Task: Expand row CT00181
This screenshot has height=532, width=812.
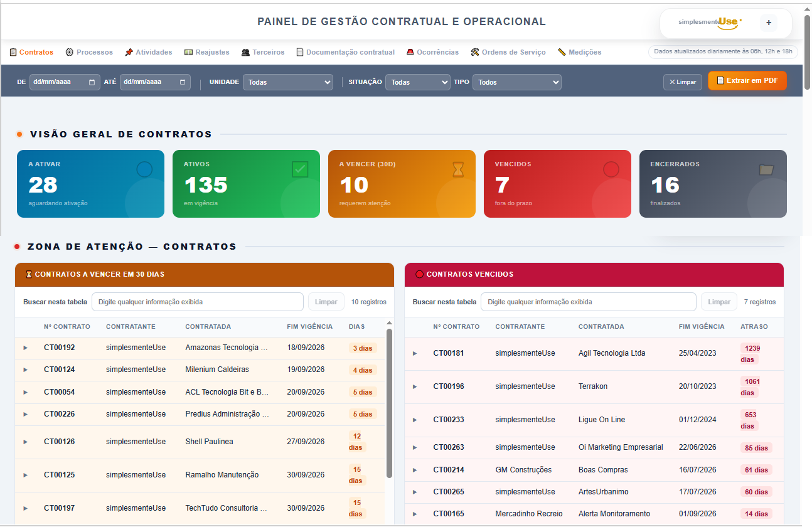Action: pyautogui.click(x=415, y=353)
